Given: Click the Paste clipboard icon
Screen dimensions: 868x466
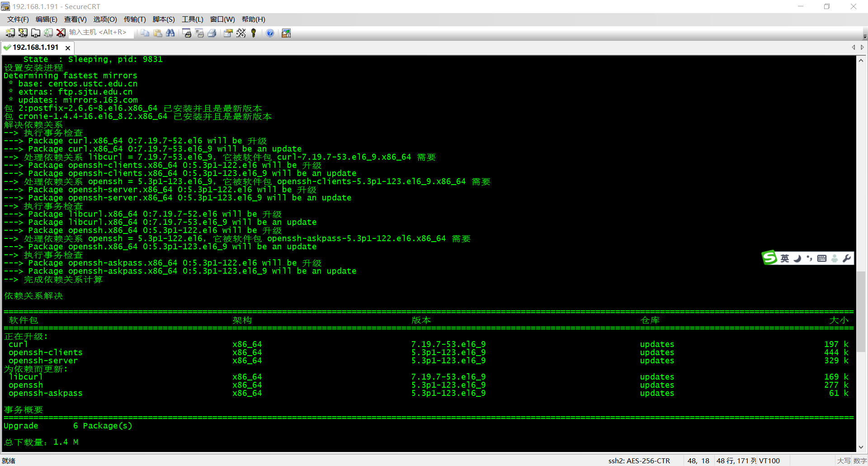Looking at the screenshot, I should (x=157, y=33).
